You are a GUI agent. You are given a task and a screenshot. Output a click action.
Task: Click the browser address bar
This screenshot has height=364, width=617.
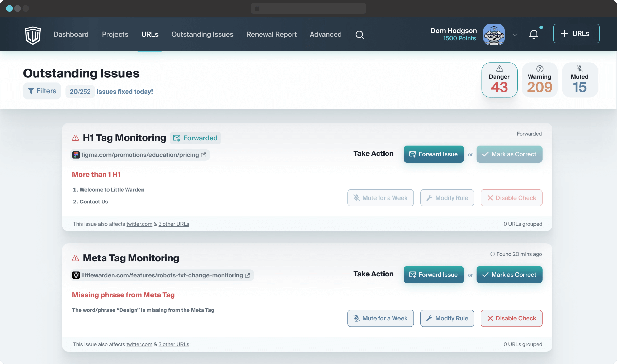308,9
